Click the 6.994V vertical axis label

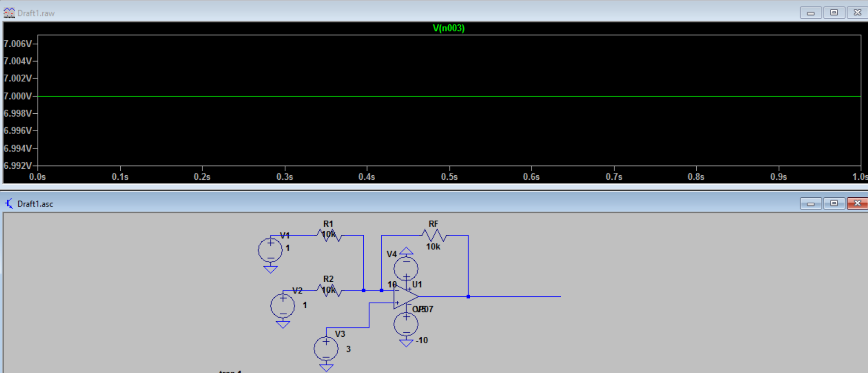[x=18, y=148]
